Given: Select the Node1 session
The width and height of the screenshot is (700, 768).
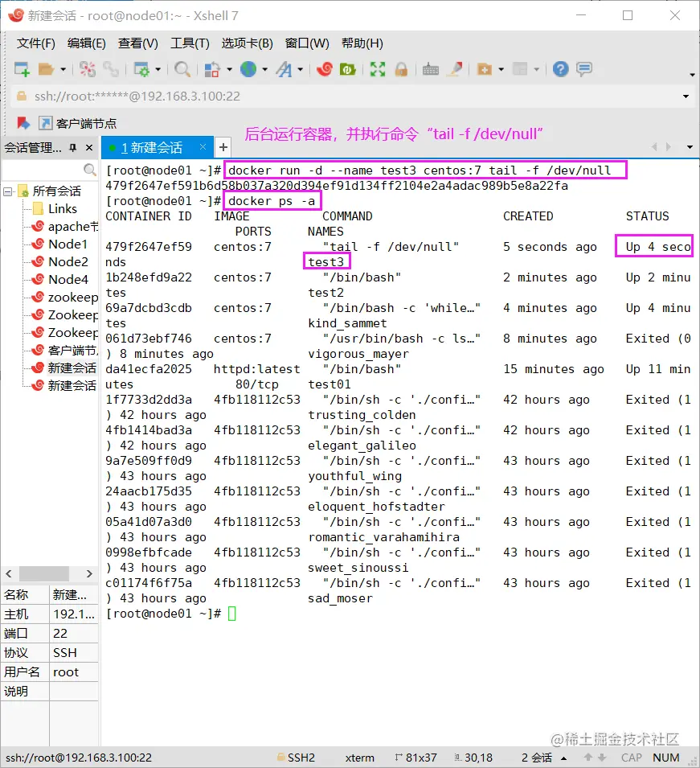Looking at the screenshot, I should coord(59,244).
